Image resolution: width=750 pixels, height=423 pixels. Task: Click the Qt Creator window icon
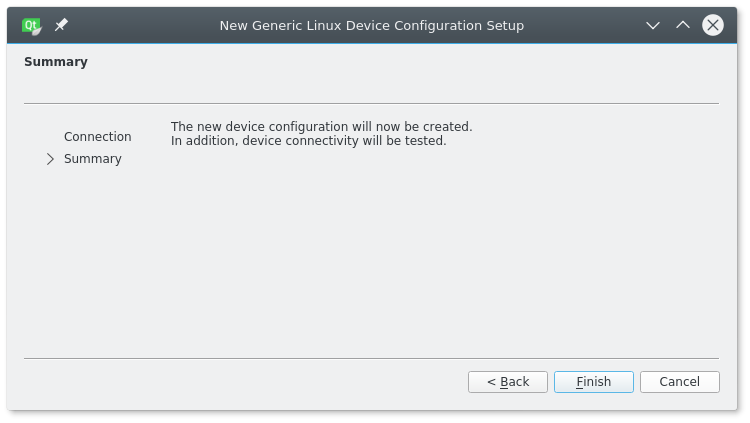[31, 25]
